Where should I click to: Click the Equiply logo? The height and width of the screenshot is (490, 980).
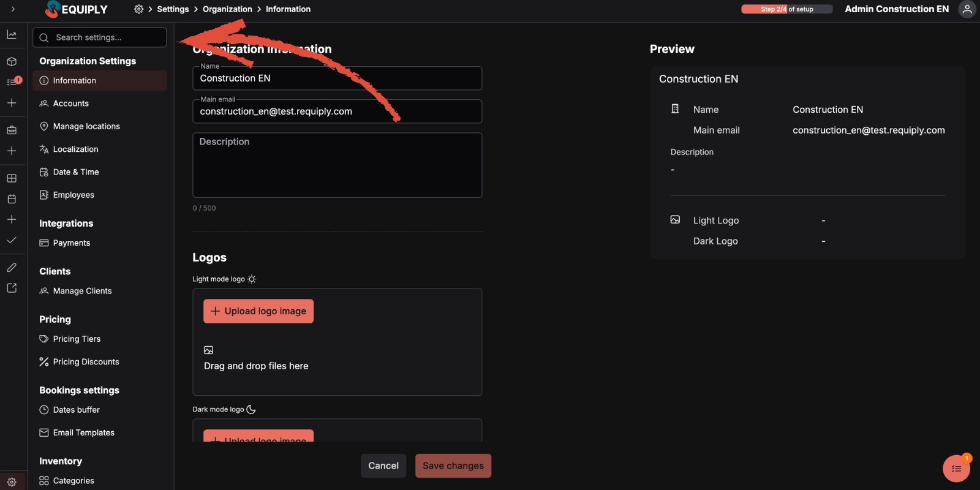point(77,9)
